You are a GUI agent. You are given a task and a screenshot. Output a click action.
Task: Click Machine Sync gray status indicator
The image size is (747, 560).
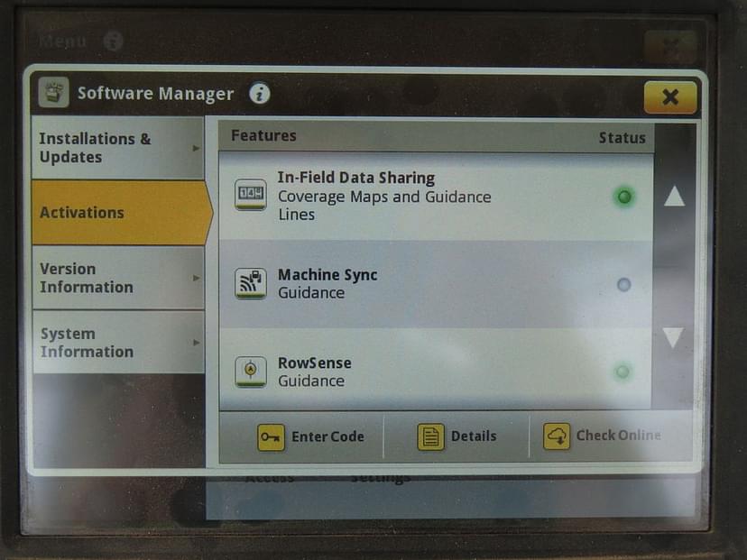(x=623, y=285)
